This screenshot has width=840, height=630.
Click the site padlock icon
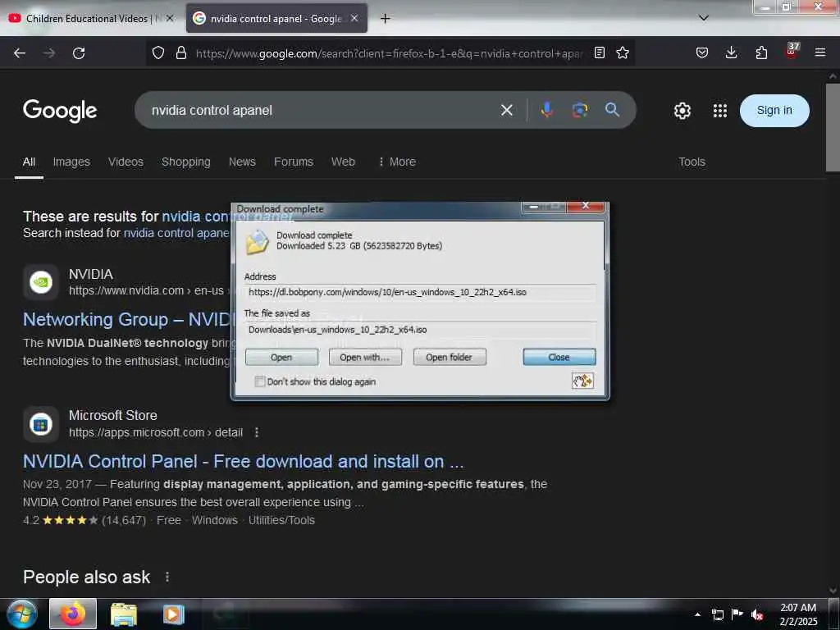tap(181, 52)
